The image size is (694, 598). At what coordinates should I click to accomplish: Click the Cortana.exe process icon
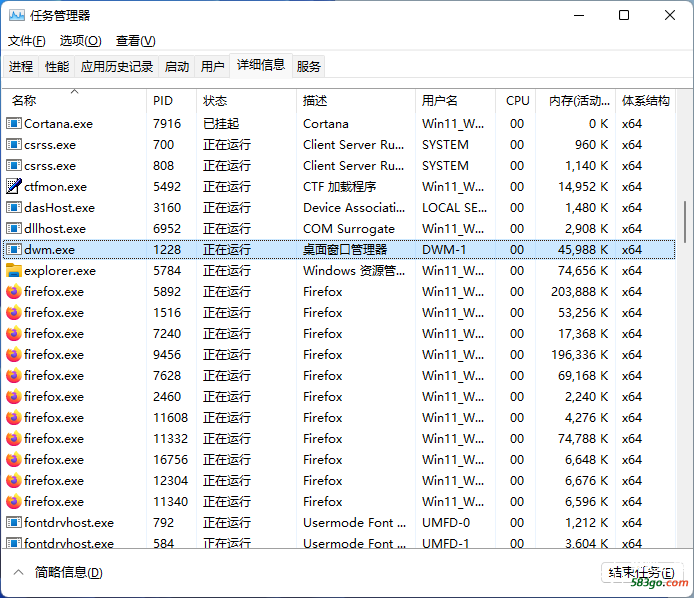tap(14, 123)
